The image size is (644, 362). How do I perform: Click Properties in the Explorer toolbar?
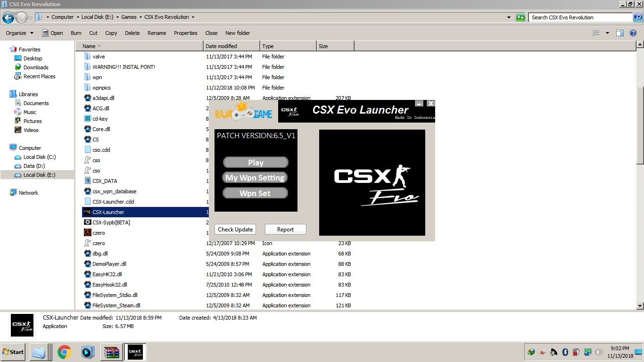[185, 33]
